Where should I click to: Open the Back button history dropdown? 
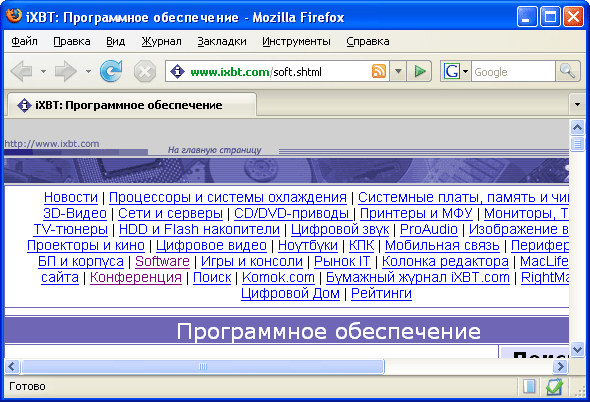coord(44,71)
